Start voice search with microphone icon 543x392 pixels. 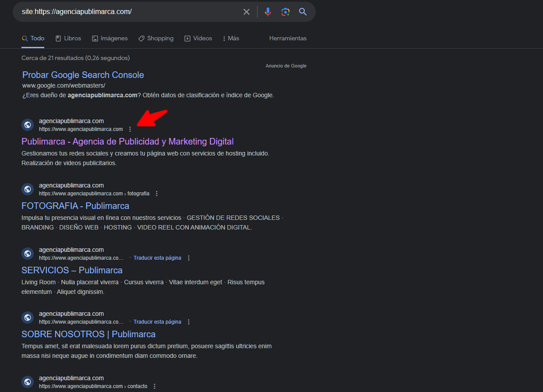pyautogui.click(x=268, y=12)
